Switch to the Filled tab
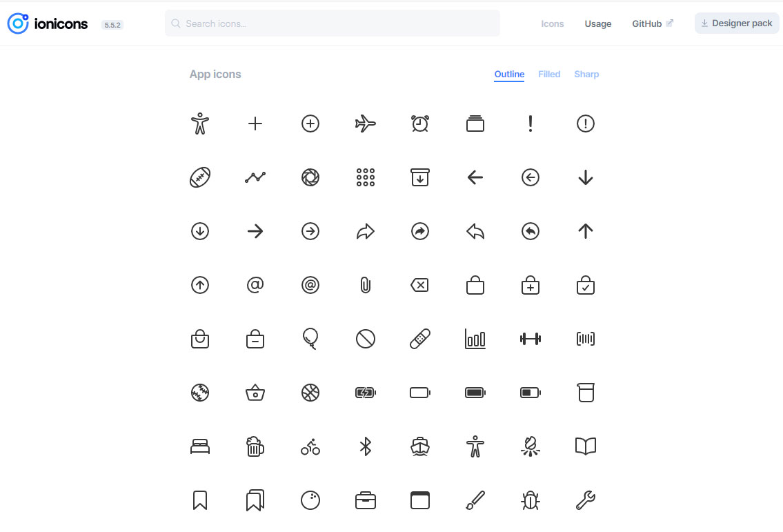The height and width of the screenshot is (532, 783). (549, 74)
